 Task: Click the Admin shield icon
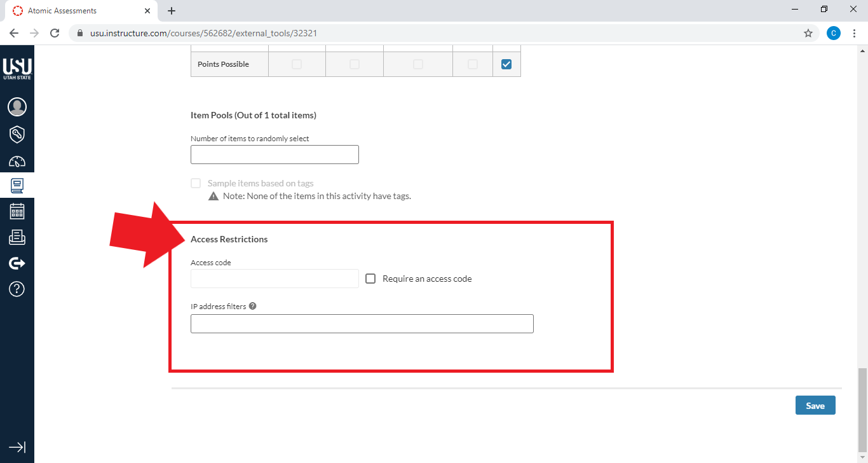click(17, 134)
